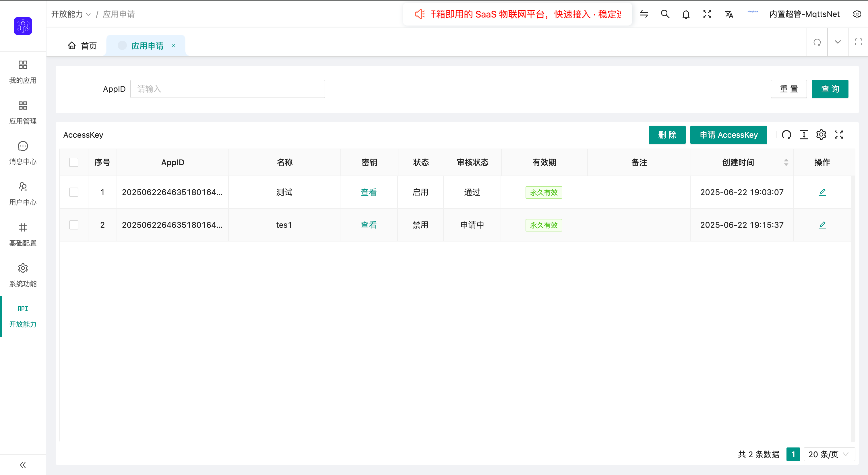Collapse the sidebar with double-chevron icon

click(23, 465)
